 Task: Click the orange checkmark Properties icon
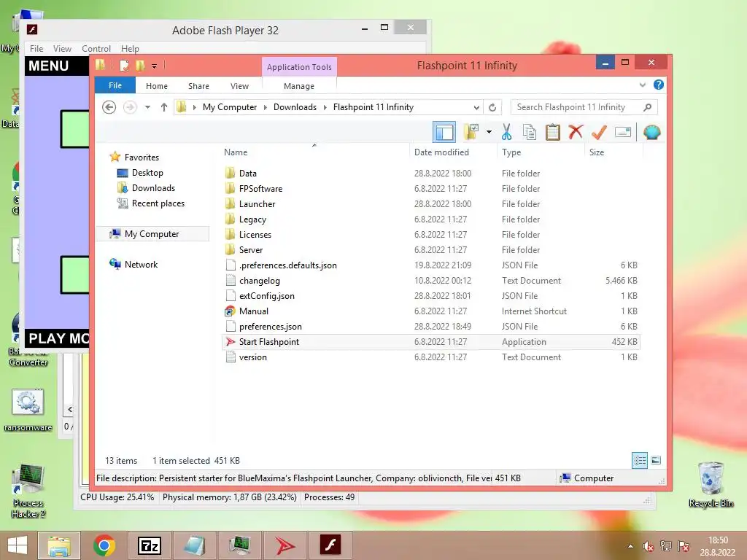(x=599, y=132)
